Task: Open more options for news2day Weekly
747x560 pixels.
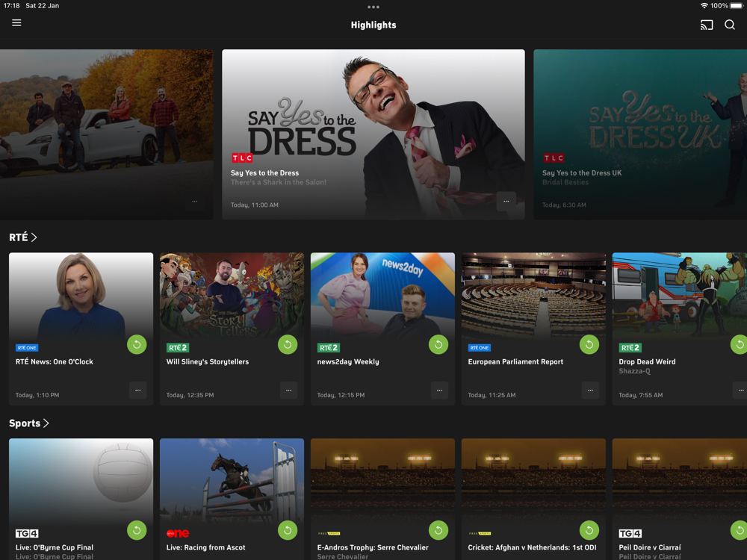Action: click(x=439, y=391)
